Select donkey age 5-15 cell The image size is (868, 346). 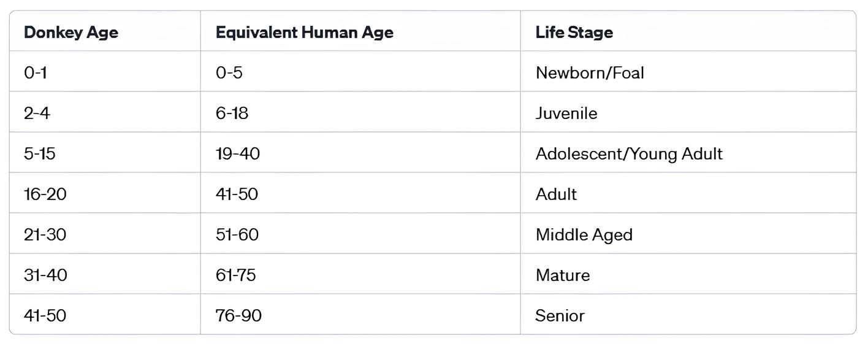(40, 154)
